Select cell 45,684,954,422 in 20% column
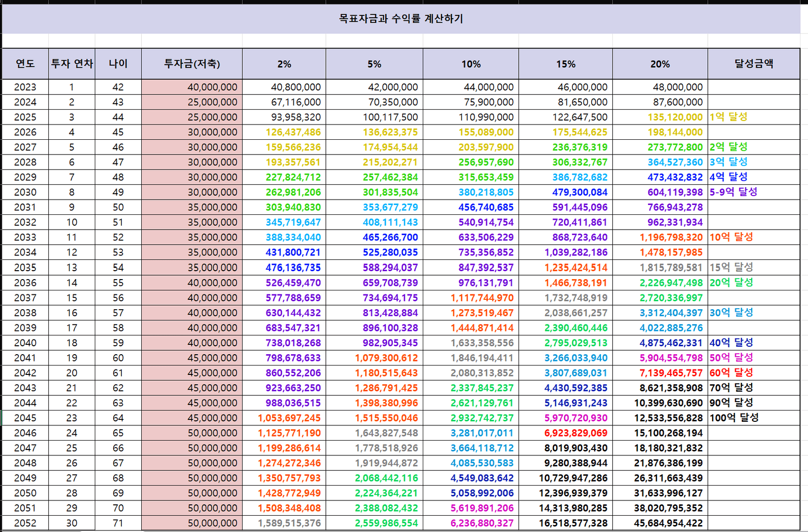Viewport: 808px width, 532px height. click(x=660, y=523)
